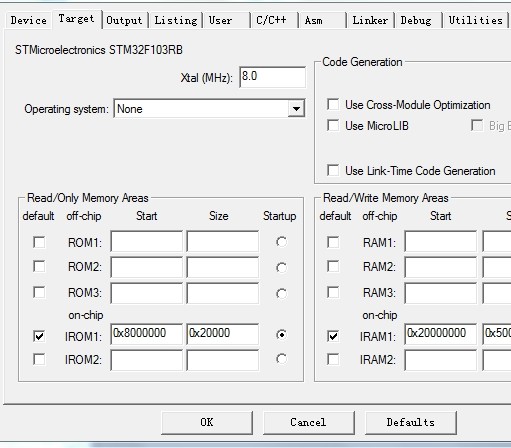Switch to the Utilities tab
Screen dimensions: 511x448
tap(476, 20)
